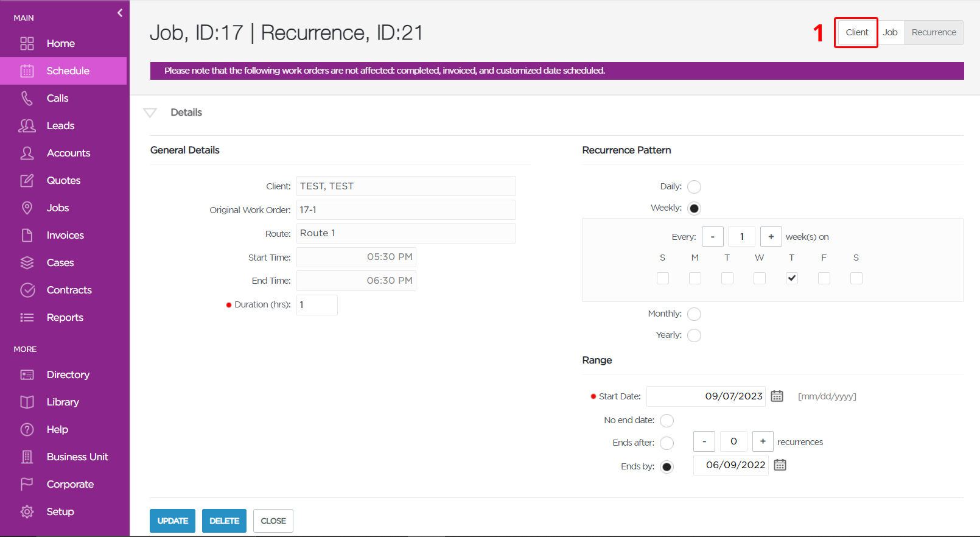
Task: Check the Friday day checkbox
Action: click(824, 278)
